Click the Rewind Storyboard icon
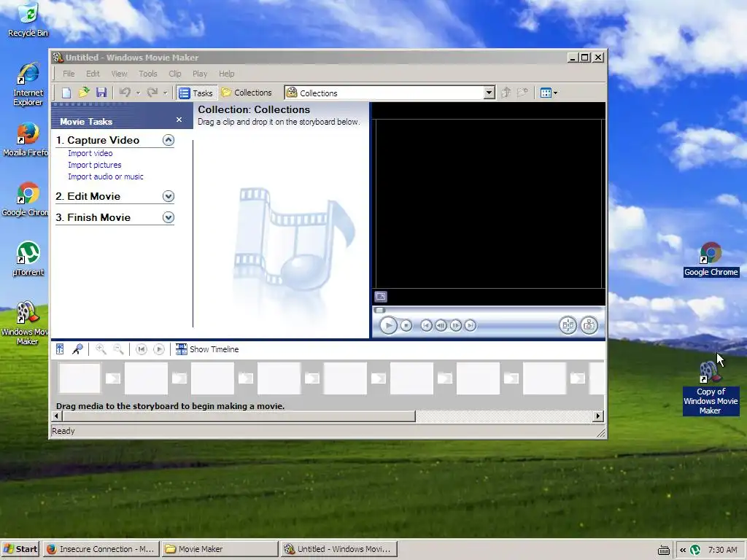747x560 pixels. coord(141,349)
